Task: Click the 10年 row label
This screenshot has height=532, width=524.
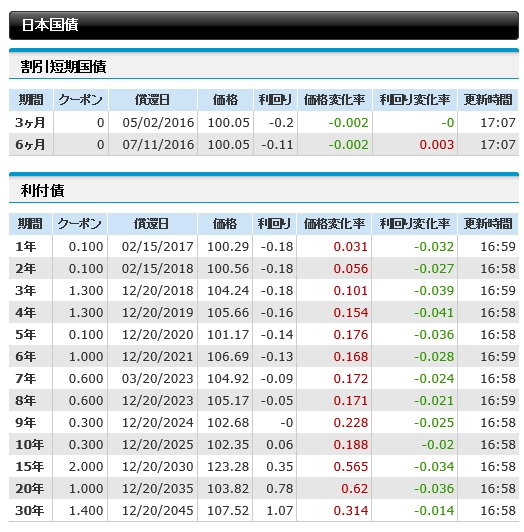Action: coord(30,444)
